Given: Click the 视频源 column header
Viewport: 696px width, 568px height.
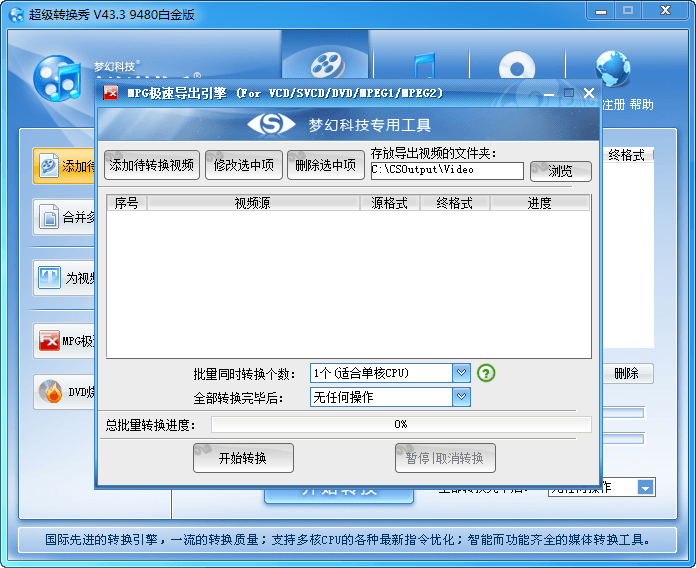Looking at the screenshot, I should point(252,203).
